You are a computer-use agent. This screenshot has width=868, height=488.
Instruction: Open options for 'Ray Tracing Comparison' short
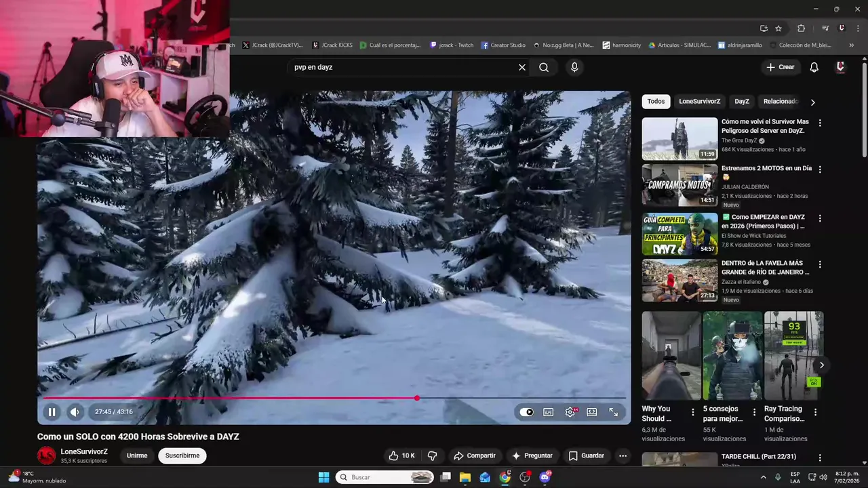815,412
